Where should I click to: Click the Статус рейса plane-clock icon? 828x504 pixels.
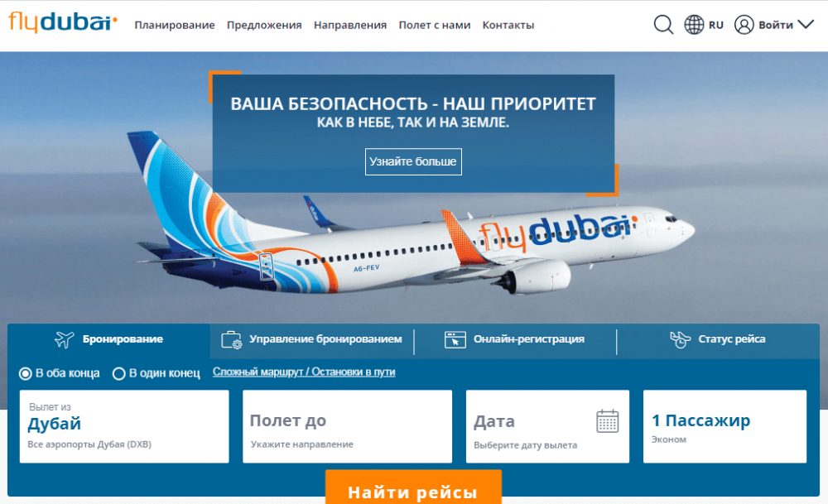tap(680, 339)
